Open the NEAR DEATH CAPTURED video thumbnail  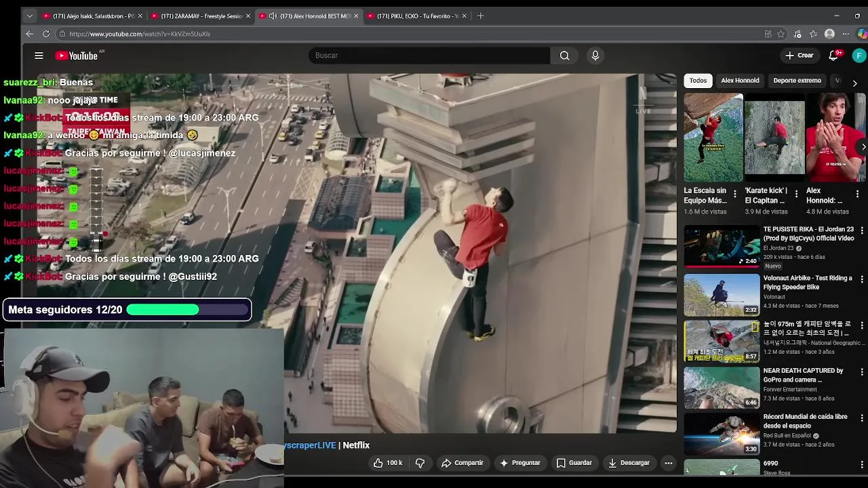722,387
